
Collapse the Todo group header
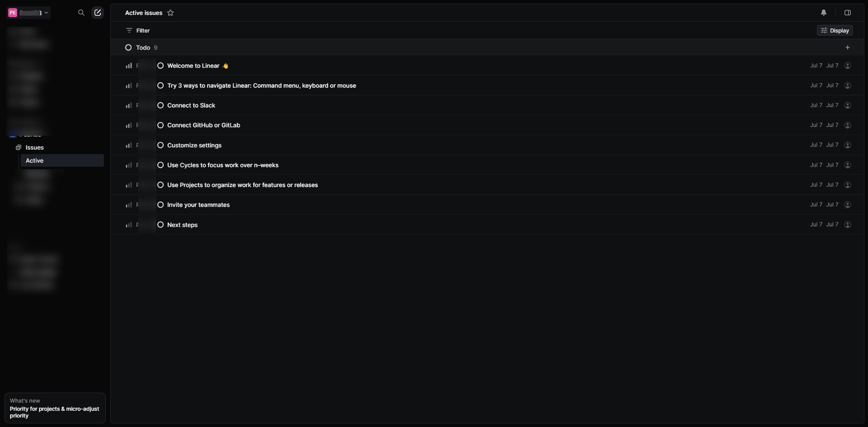point(143,47)
